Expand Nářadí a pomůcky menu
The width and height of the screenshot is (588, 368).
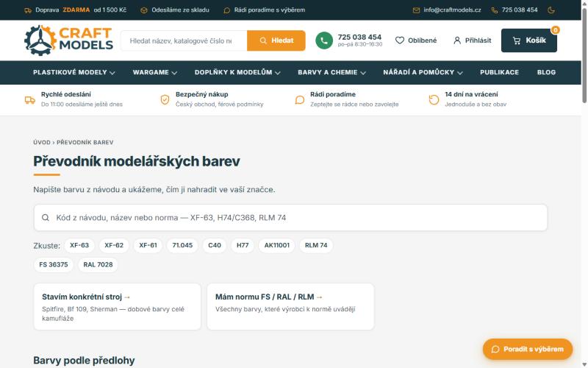pyautogui.click(x=423, y=72)
